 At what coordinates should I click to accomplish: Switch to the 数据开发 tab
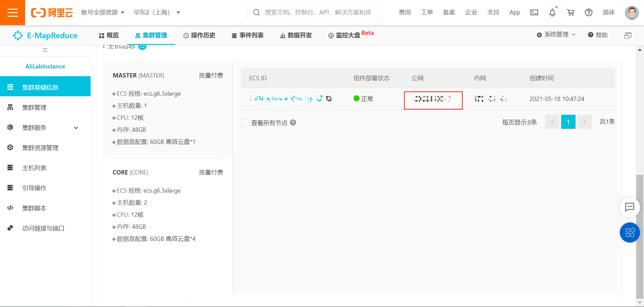tap(296, 35)
